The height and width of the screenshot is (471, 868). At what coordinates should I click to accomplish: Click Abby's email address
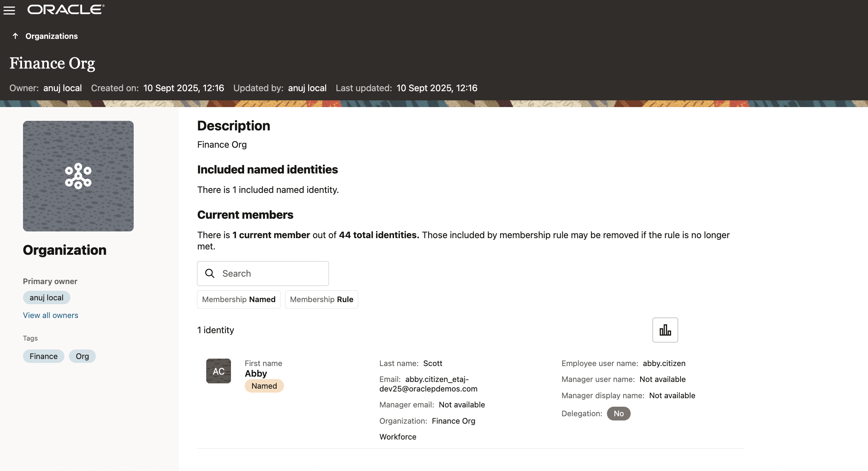coord(428,384)
